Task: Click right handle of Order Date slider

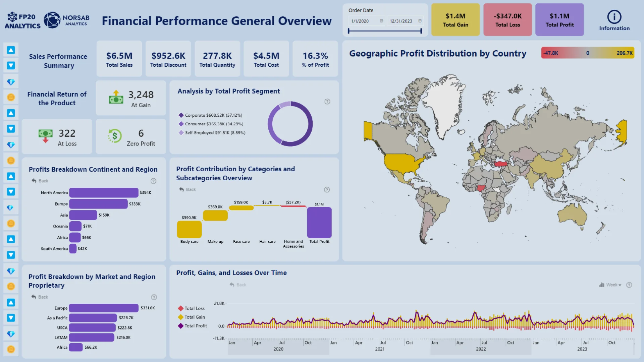Action: click(x=421, y=31)
